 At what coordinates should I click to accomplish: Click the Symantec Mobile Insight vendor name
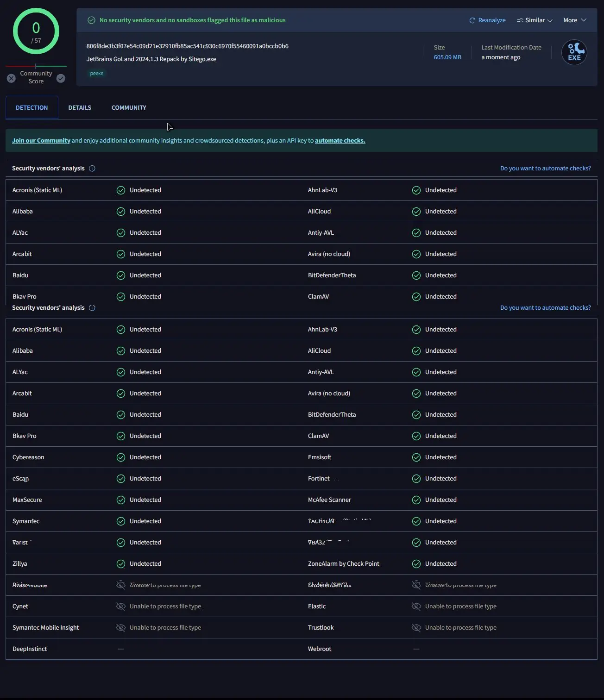[45, 628]
